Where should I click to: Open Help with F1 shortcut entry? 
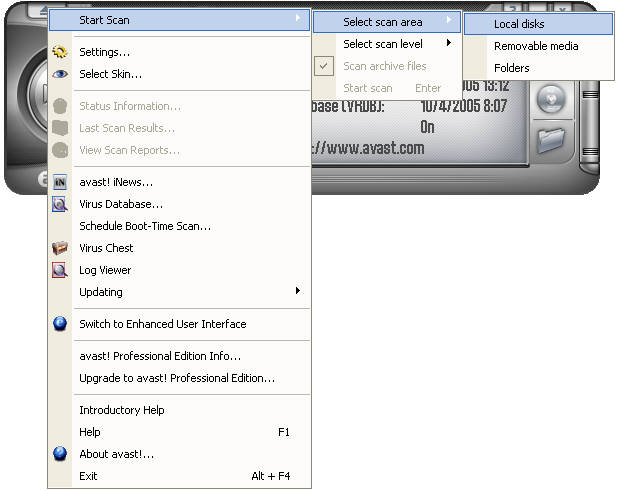pos(179,432)
